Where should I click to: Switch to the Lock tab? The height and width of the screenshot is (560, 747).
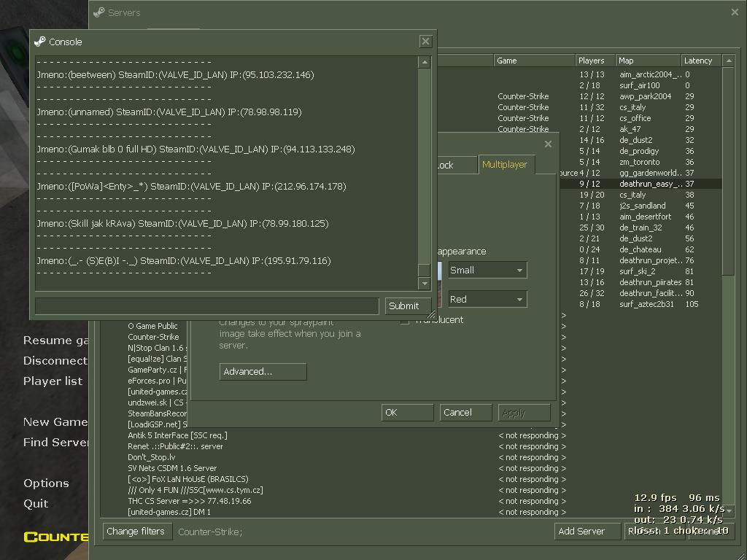457,166
